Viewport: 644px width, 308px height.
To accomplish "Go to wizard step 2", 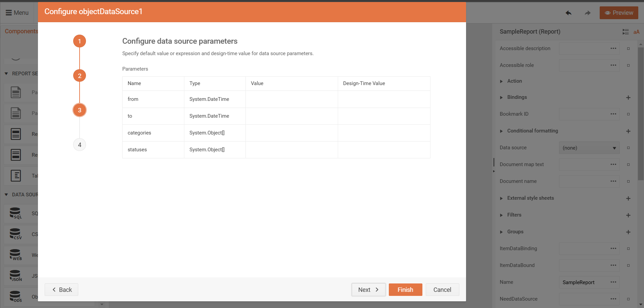I will click(x=80, y=76).
